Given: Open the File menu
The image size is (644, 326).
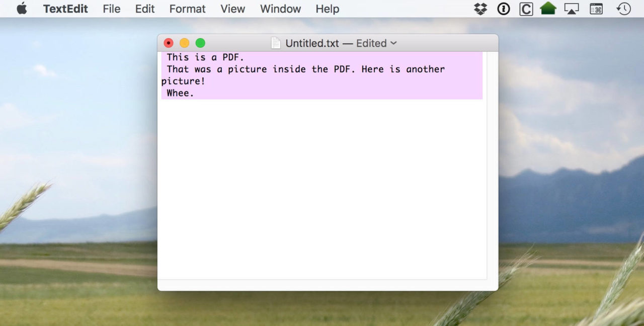Looking at the screenshot, I should (112, 9).
